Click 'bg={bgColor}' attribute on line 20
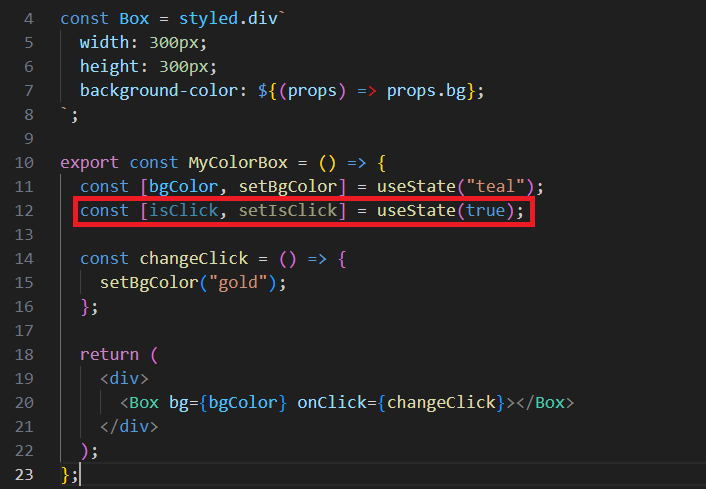This screenshot has height=489, width=706. click(x=228, y=403)
